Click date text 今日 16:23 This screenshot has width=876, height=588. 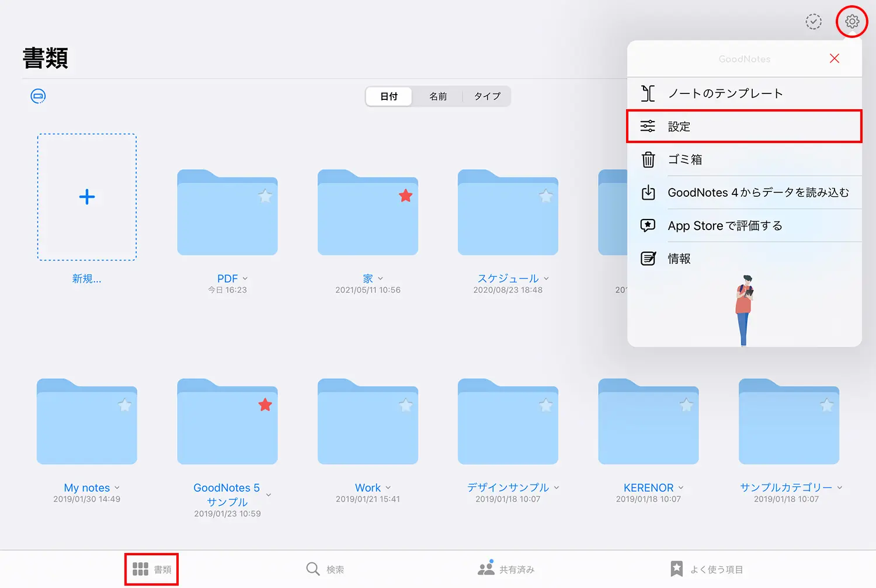228,290
